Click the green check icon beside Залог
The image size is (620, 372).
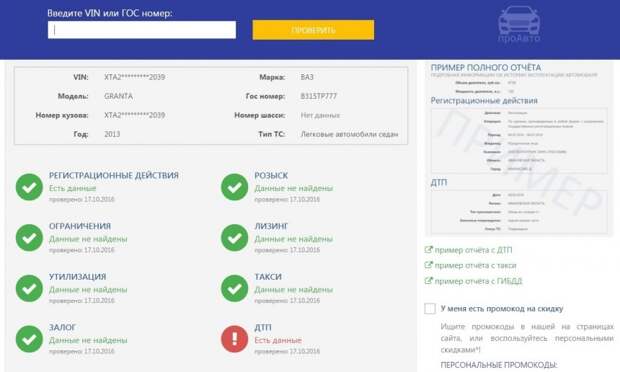[x=29, y=339]
